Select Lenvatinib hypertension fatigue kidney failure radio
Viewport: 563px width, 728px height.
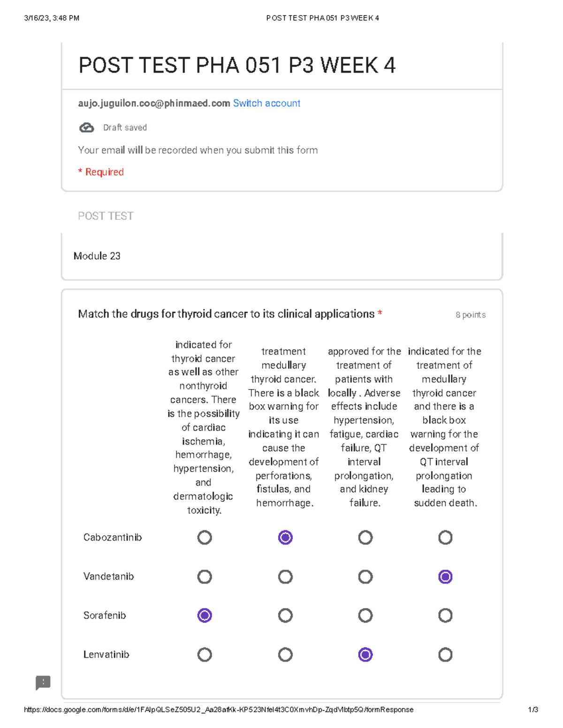tap(365, 654)
